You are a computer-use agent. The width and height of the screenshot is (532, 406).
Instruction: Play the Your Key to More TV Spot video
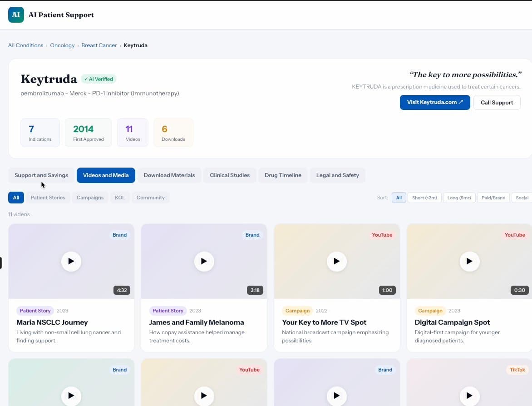coord(336,261)
